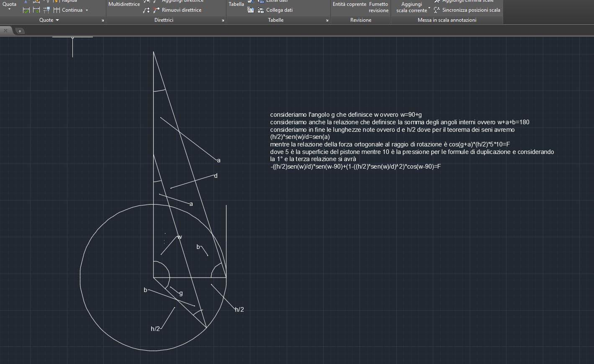Viewport: 594px width, 364px height.
Task: Click the table data icon left of Collega dati
Action: click(250, 10)
